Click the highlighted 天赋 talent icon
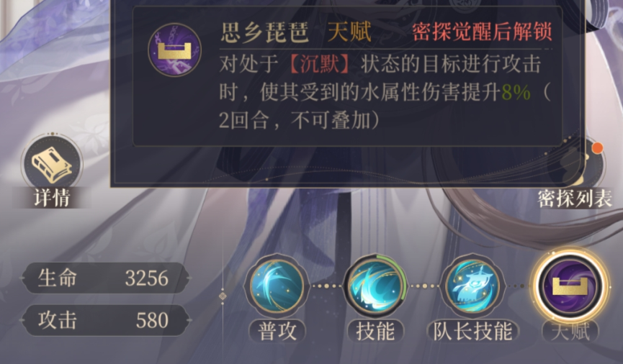Viewport: 623px width, 364px height. [570, 286]
